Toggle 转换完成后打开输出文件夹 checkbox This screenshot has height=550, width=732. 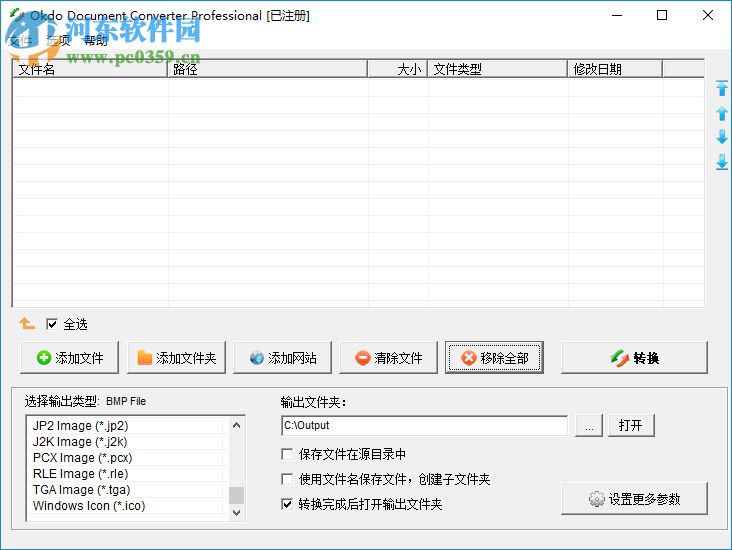tap(287, 504)
